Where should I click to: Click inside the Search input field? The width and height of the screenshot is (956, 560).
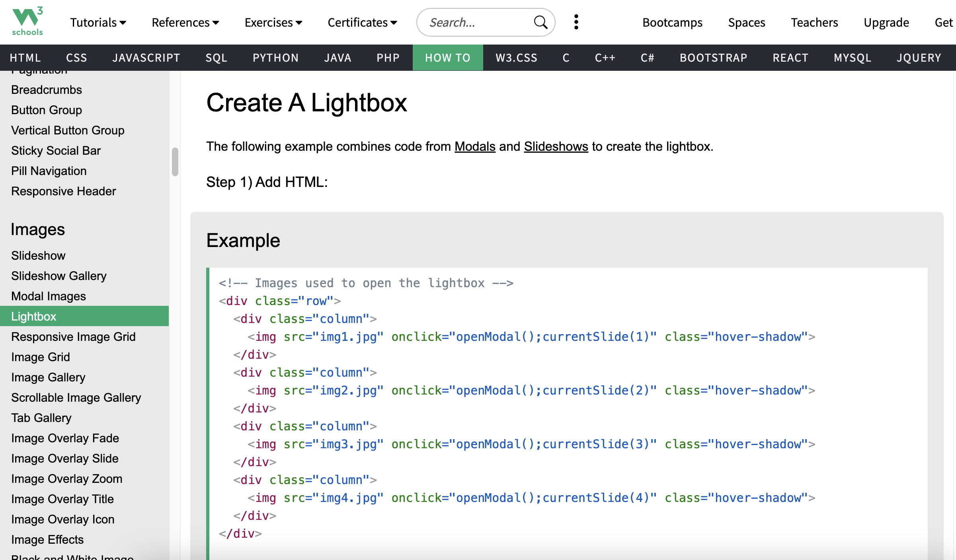click(470, 22)
